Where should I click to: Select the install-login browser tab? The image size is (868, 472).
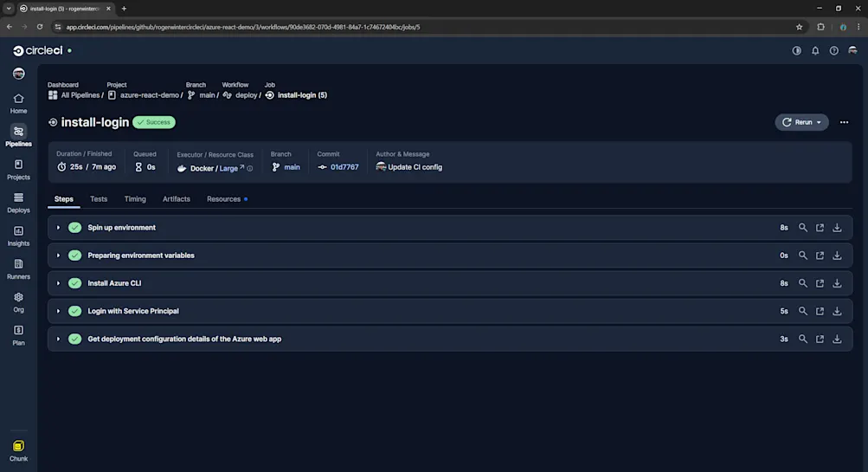[65, 9]
